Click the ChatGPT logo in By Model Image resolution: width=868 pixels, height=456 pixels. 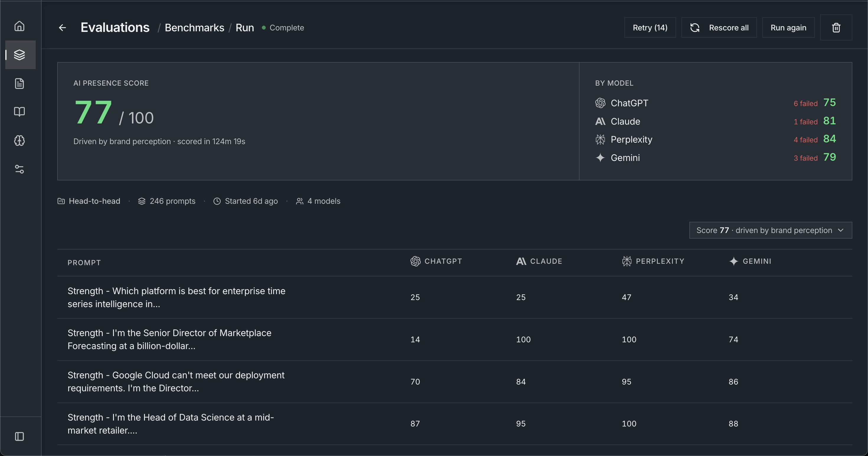click(601, 103)
